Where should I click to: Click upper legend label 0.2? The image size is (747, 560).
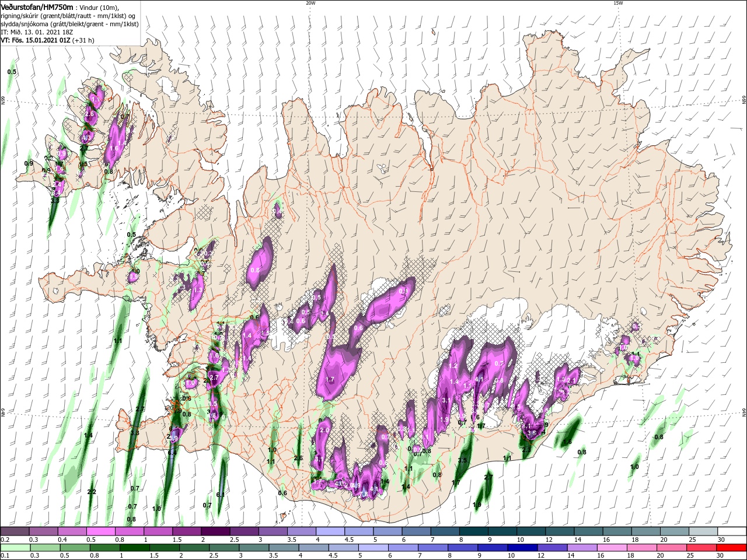[5, 540]
